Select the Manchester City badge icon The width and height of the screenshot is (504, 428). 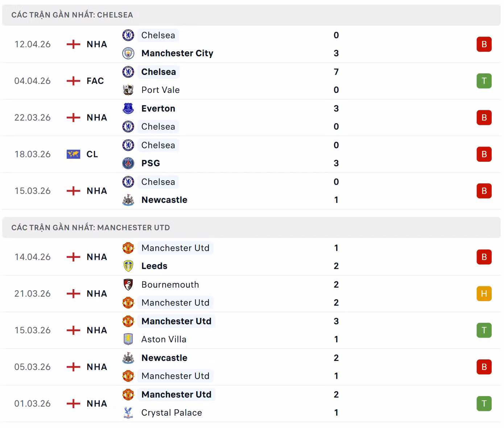coord(129,53)
